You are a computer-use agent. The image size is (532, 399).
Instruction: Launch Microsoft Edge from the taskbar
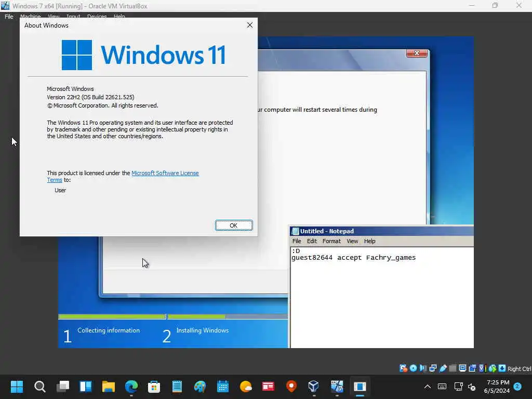pyautogui.click(x=131, y=387)
